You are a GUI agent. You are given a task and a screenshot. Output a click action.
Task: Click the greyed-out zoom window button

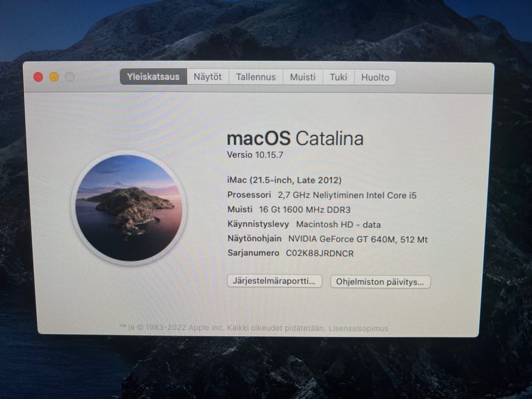[70, 77]
